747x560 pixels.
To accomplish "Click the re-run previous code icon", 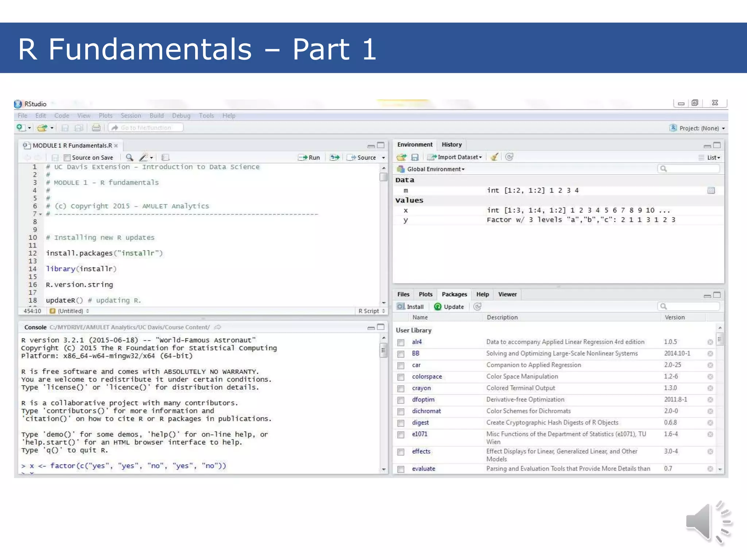I will tap(334, 157).
